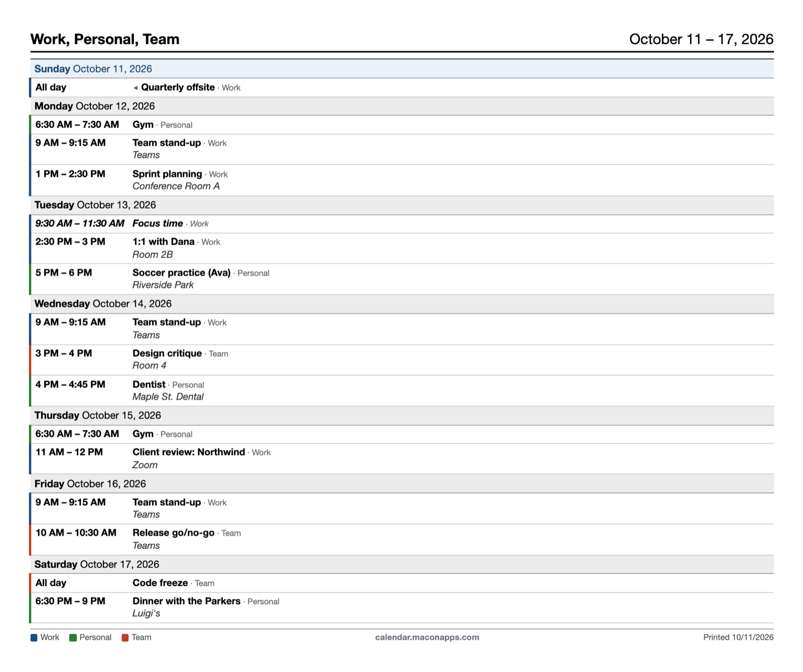This screenshot has width=803, height=672.
Task: Select Client review: Northwind event
Action: pyautogui.click(x=189, y=452)
